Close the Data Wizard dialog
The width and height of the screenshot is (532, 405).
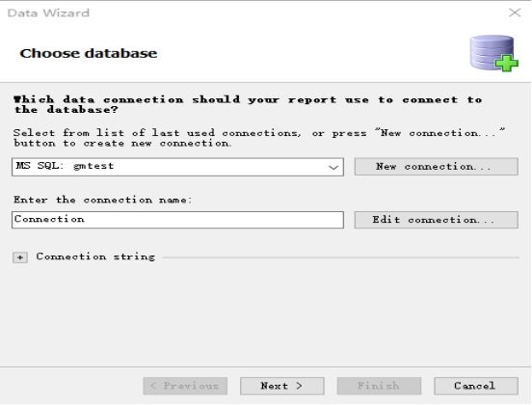click(x=515, y=13)
